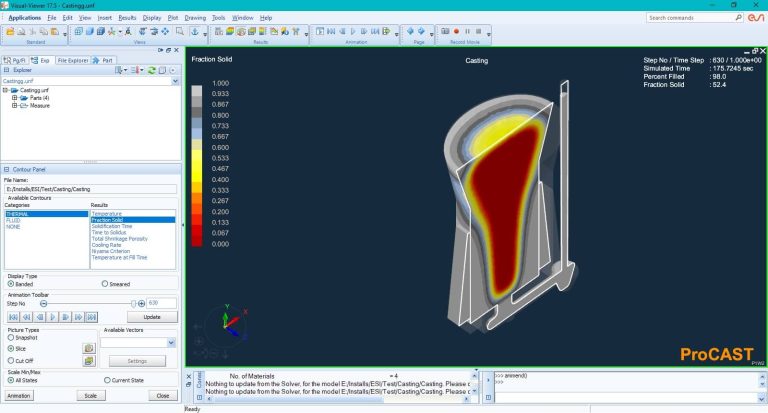Image resolution: width=768 pixels, height=413 pixels.
Task: Select the Snapshot picture type
Action: click(x=10, y=338)
